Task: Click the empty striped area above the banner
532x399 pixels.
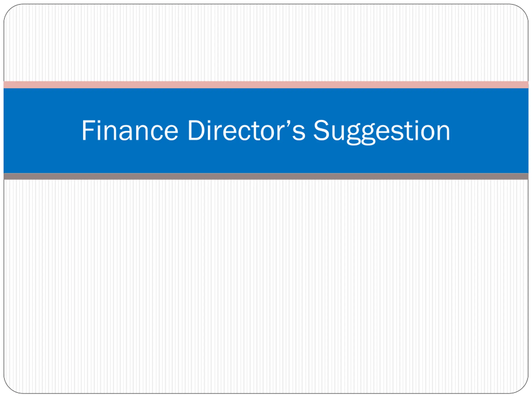Action: click(266, 43)
